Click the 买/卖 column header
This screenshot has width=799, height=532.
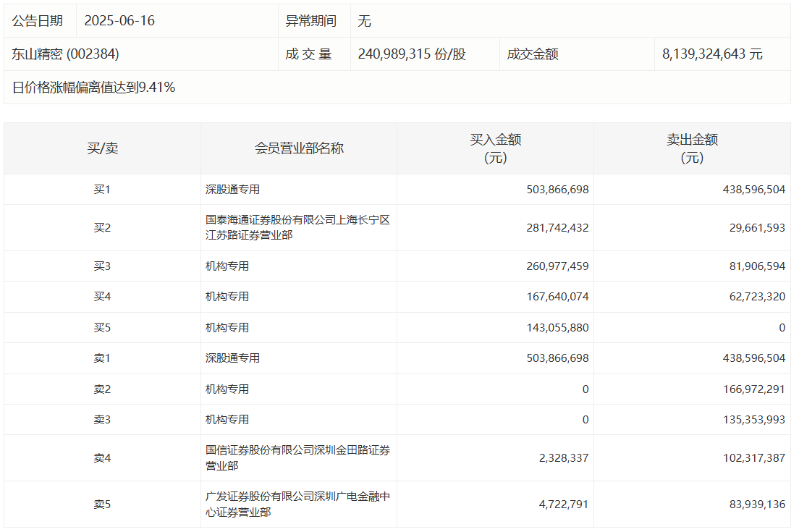102,148
